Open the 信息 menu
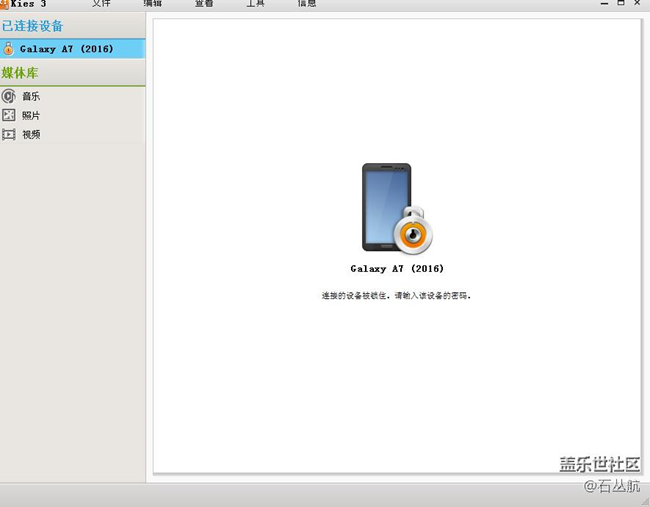The image size is (650, 507). click(x=307, y=3)
